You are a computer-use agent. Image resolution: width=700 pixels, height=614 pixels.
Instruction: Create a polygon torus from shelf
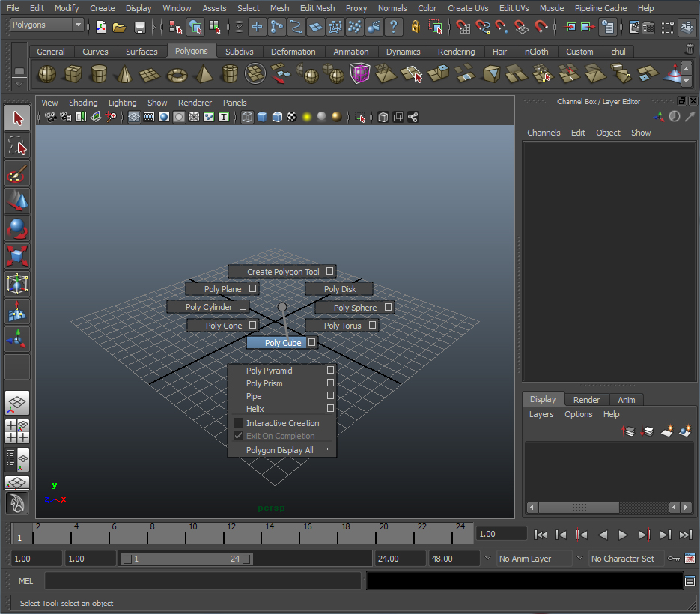177,74
